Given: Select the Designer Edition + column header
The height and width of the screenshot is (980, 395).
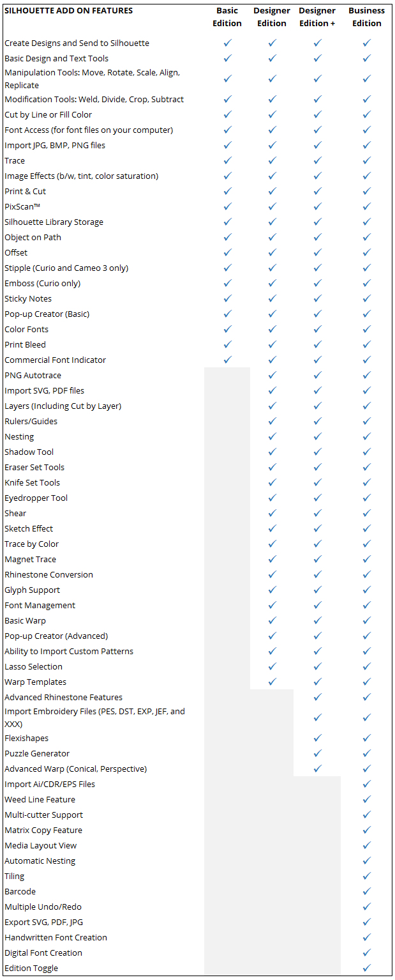Looking at the screenshot, I should (x=317, y=17).
